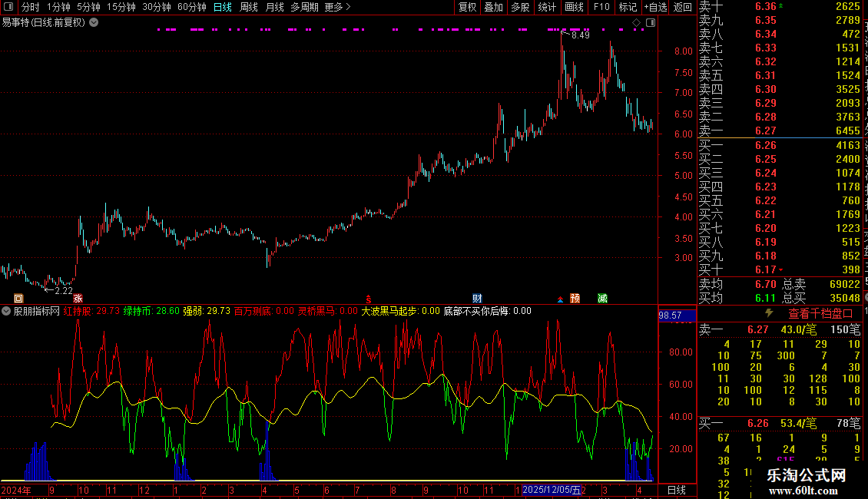Click the 买一 6.26 53.4/笔 tick header
Viewport: 868px width, 499px height.
click(780, 423)
